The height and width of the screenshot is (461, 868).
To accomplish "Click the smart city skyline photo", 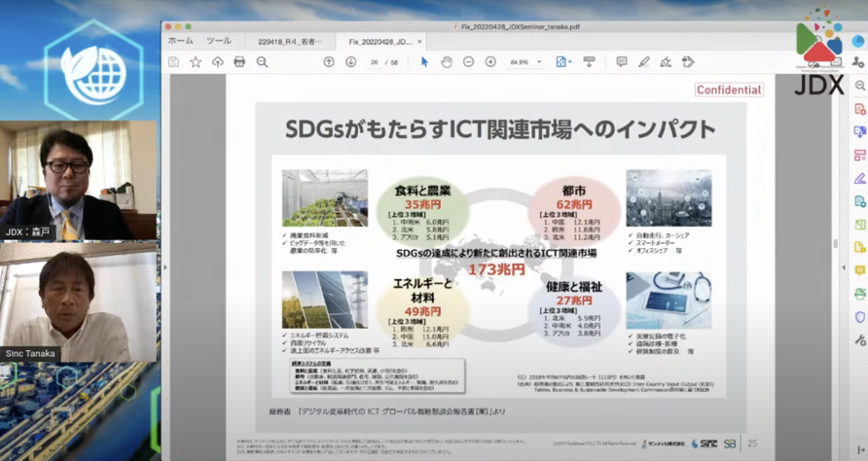I will [x=669, y=198].
